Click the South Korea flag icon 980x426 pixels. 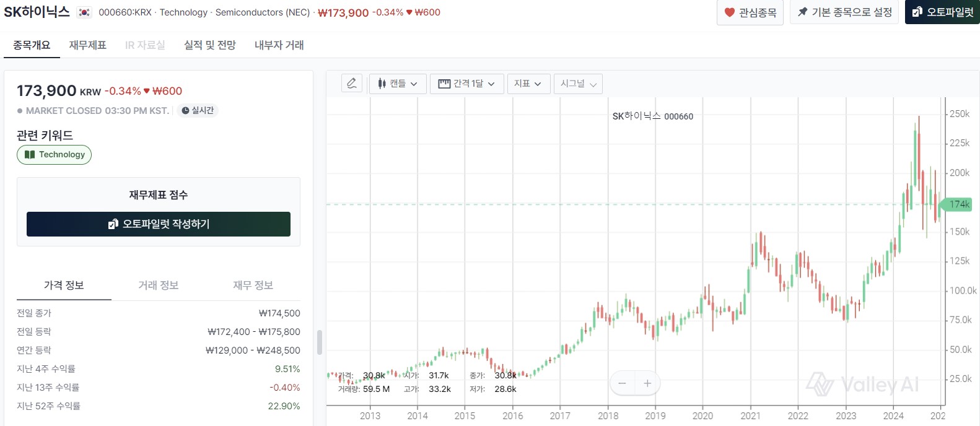tap(84, 12)
